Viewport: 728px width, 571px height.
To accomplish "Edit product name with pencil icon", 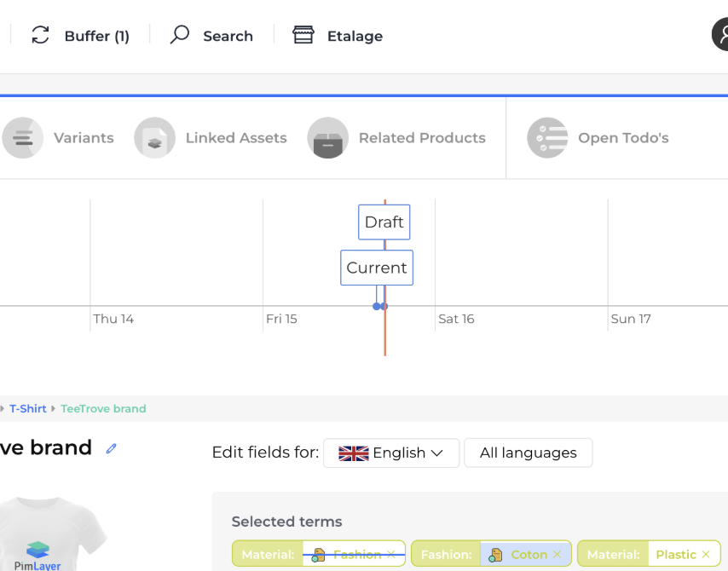I will [111, 448].
